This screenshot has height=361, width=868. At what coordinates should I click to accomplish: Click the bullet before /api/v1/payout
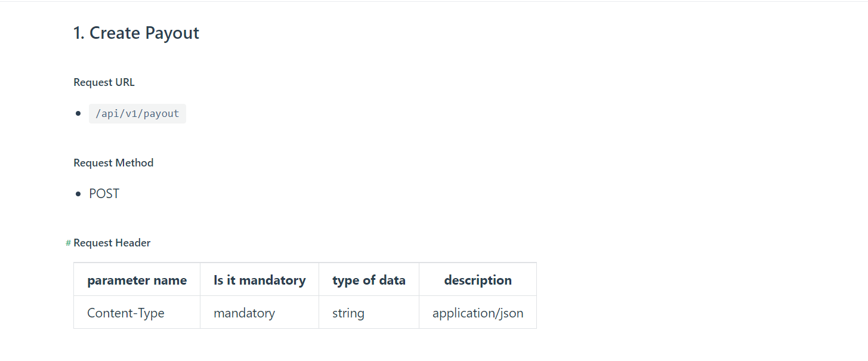(x=78, y=113)
